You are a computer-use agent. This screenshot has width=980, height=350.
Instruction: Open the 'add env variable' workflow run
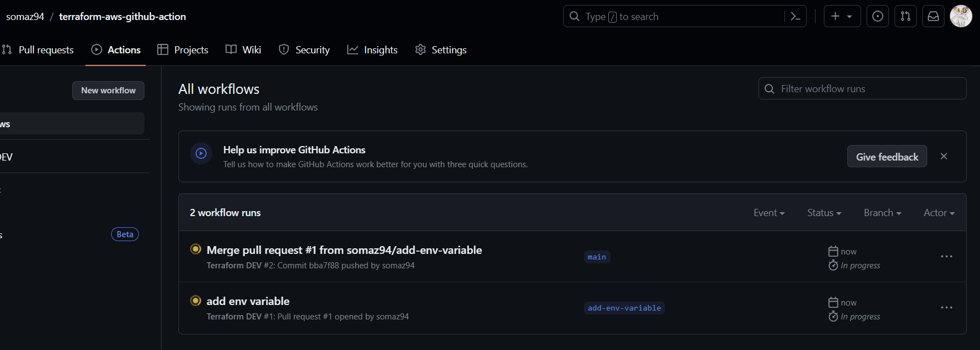(248, 301)
